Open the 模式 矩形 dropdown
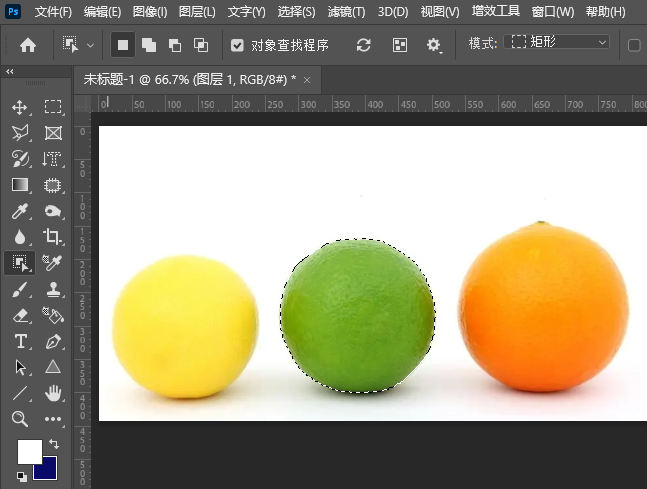The width and height of the screenshot is (647, 489). coord(557,42)
